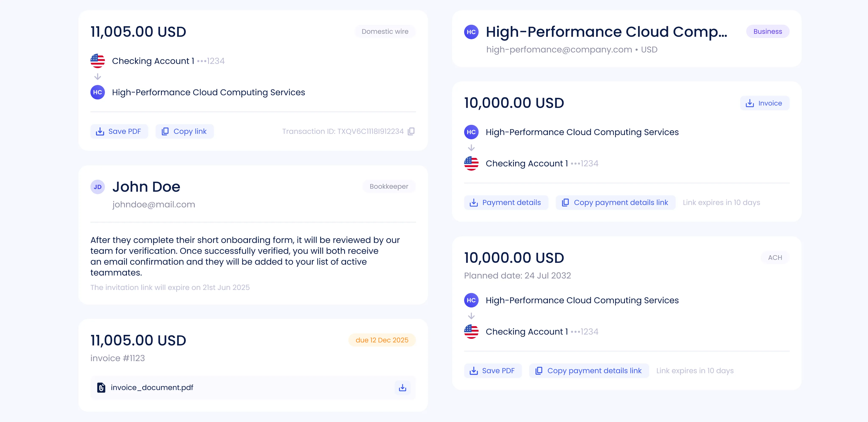Download invoice_document.pdf using the download icon
868x422 pixels.
(402, 388)
